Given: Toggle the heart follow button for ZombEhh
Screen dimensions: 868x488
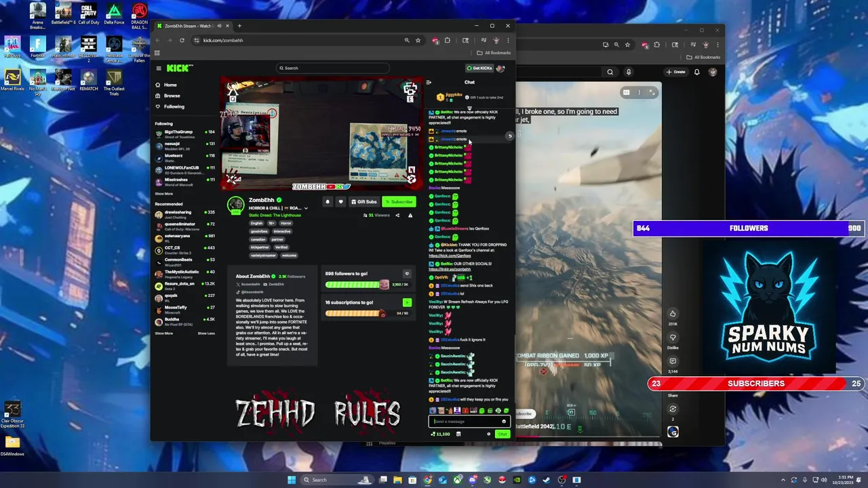Looking at the screenshot, I should coord(340,201).
